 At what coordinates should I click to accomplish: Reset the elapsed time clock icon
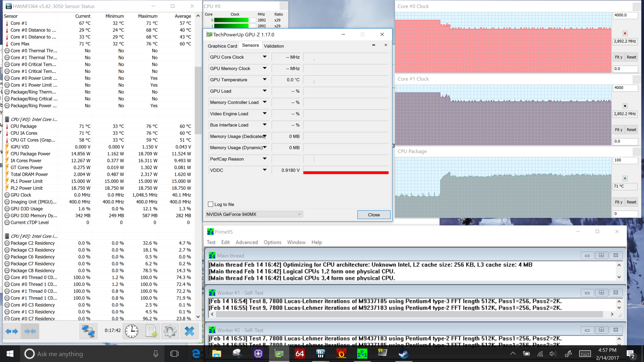(131, 331)
